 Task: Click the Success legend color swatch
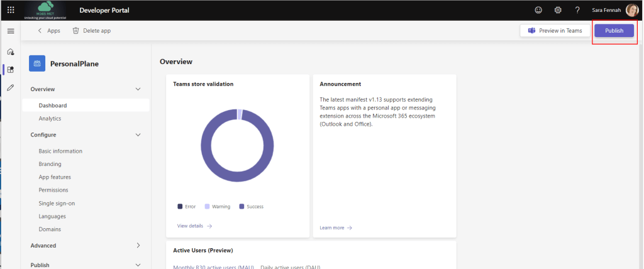tap(242, 206)
